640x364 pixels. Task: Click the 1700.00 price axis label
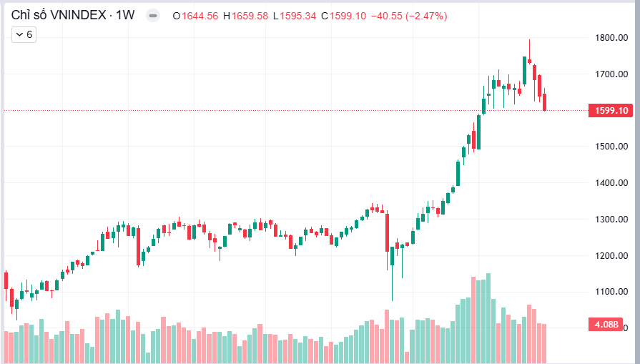pyautogui.click(x=611, y=74)
